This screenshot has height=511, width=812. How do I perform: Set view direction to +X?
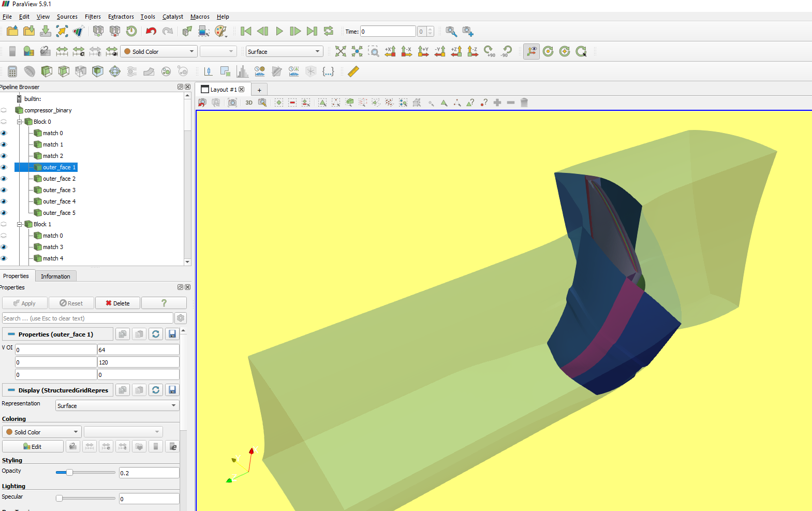click(x=390, y=51)
